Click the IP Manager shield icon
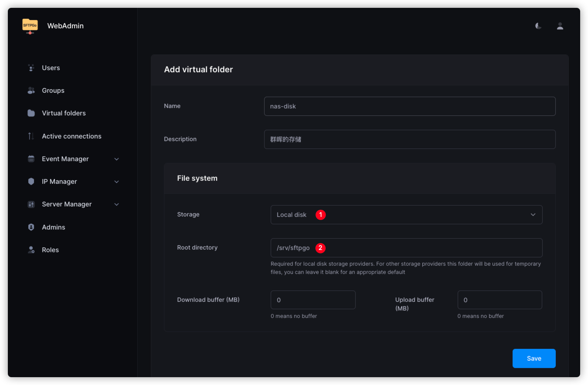Screen dimensions: 588x385 31,182
